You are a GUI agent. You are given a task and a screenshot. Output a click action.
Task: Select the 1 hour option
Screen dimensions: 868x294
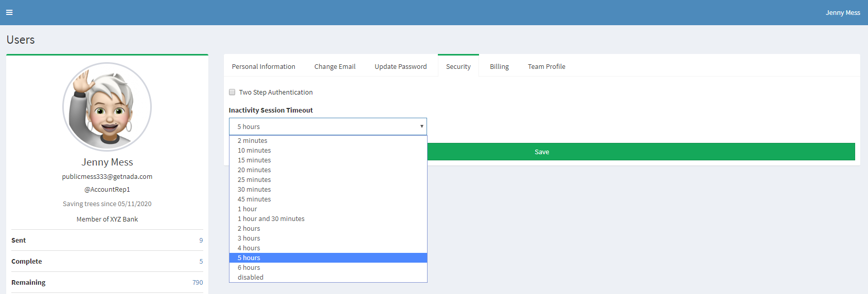coord(328,209)
